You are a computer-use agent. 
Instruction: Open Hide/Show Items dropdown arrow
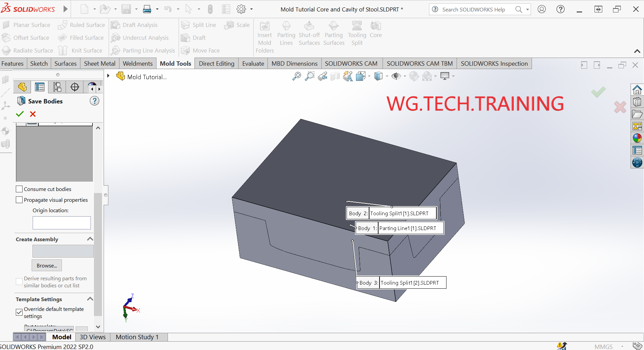(x=405, y=76)
